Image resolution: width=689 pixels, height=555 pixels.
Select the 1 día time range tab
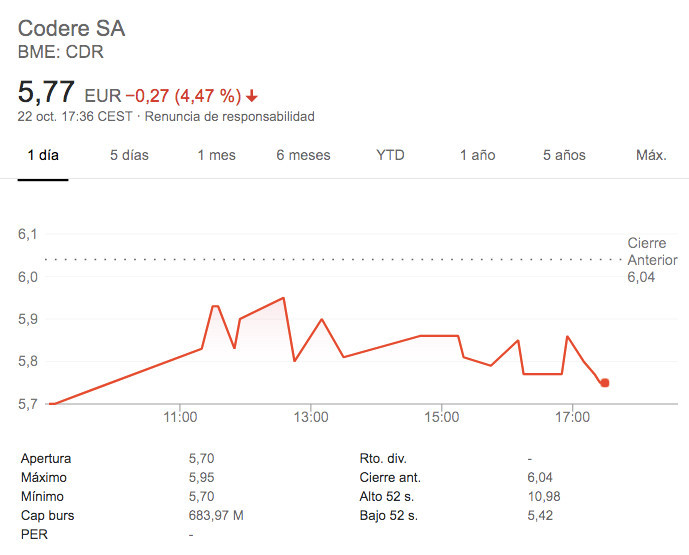tap(43, 155)
